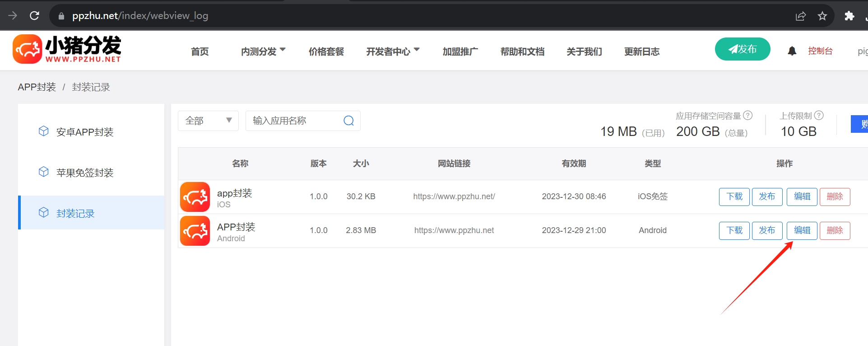The image size is (868, 346).
Task: Reload the page with browser refresh icon
Action: 34,16
